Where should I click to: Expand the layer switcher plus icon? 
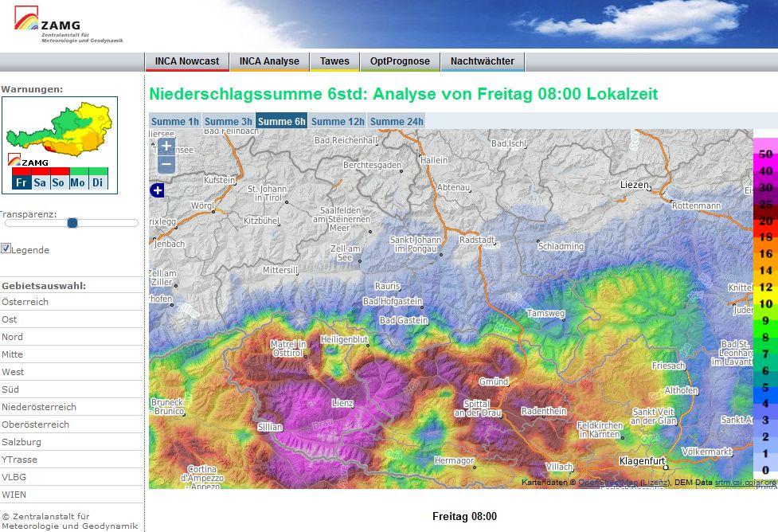tap(157, 190)
